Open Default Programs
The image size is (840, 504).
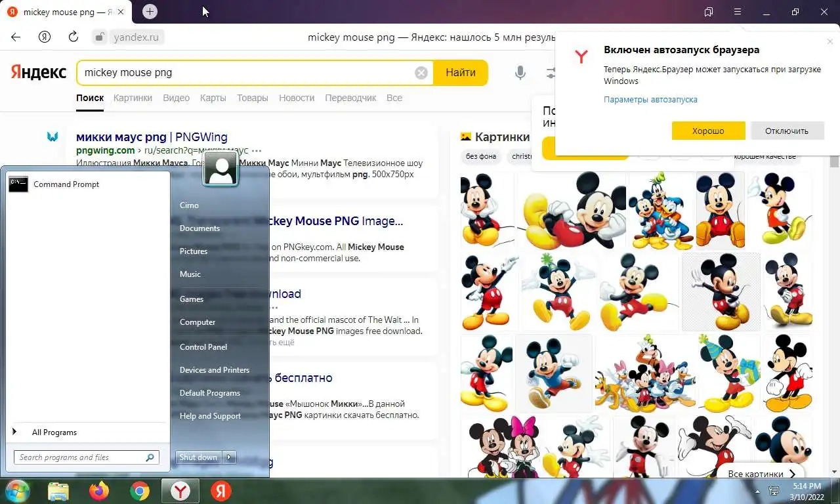click(x=210, y=393)
